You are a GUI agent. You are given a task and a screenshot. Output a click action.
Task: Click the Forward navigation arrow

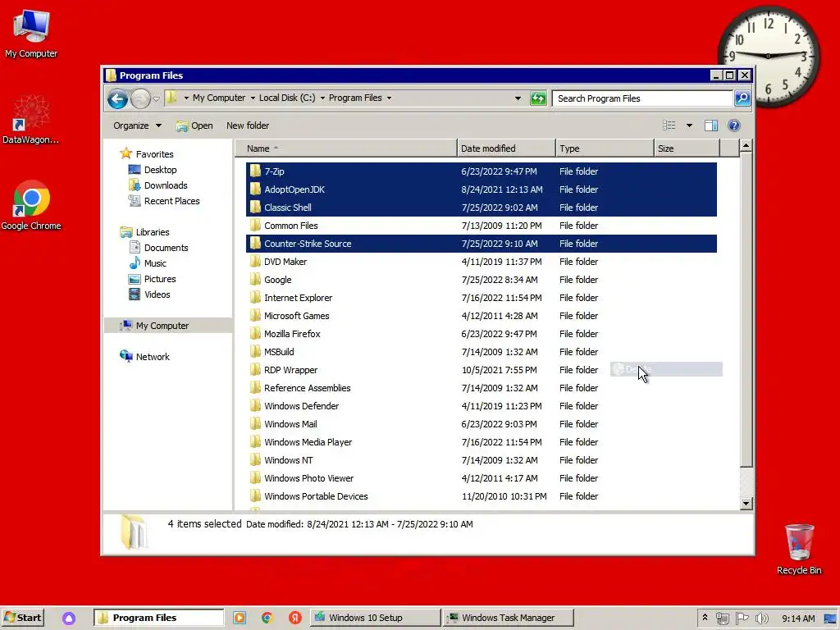point(140,98)
